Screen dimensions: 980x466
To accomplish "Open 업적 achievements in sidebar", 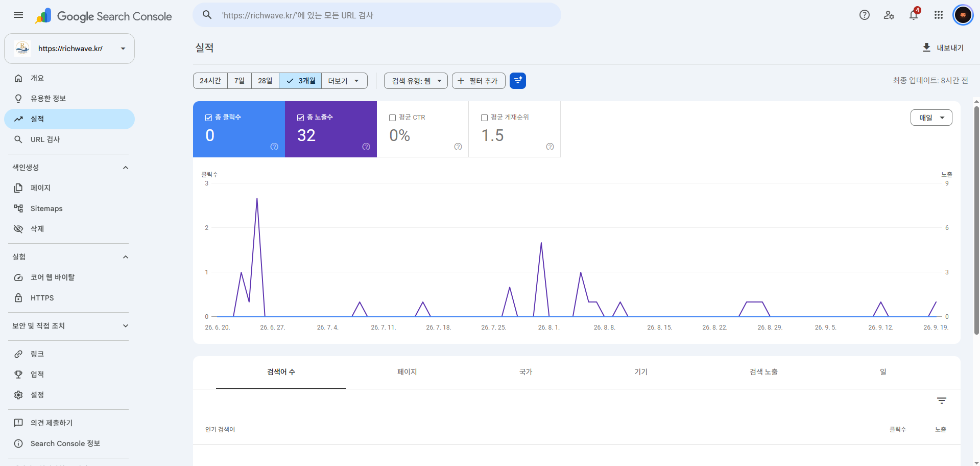I will coord(69,375).
